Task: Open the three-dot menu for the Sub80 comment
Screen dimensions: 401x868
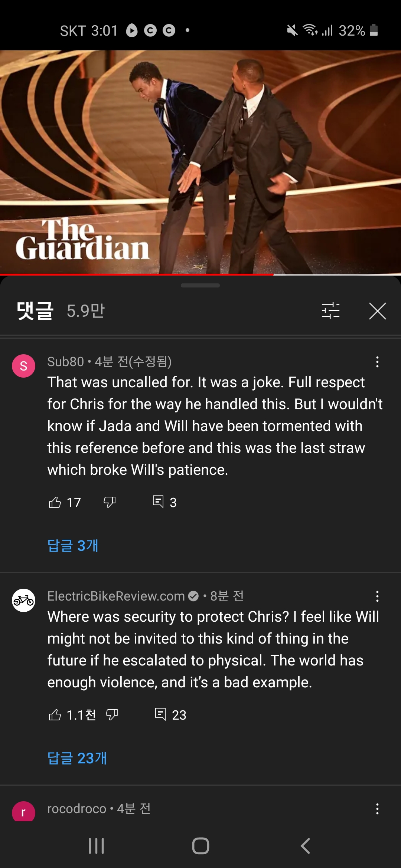Action: 377,362
